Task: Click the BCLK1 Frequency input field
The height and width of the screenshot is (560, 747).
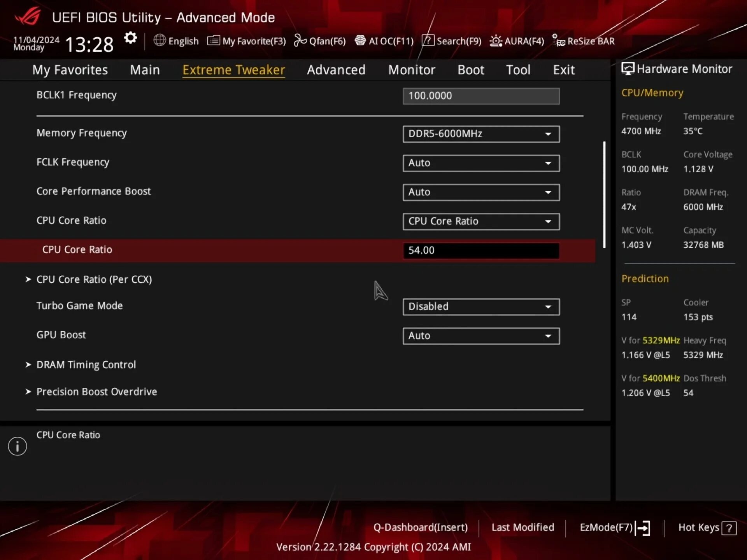Action: [481, 96]
